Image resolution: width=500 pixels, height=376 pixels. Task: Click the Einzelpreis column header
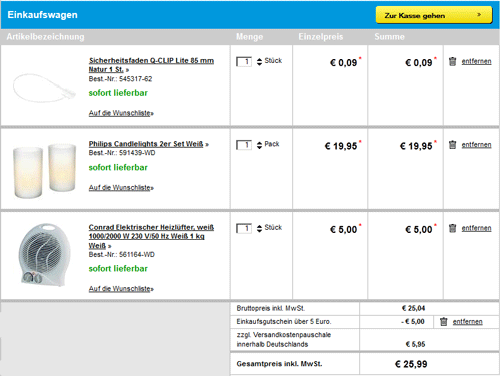pos(321,37)
